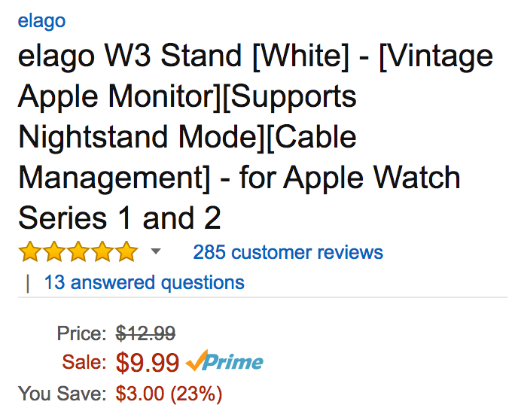Click the fifth rating star
This screenshot has height=420, width=515.
pos(126,251)
